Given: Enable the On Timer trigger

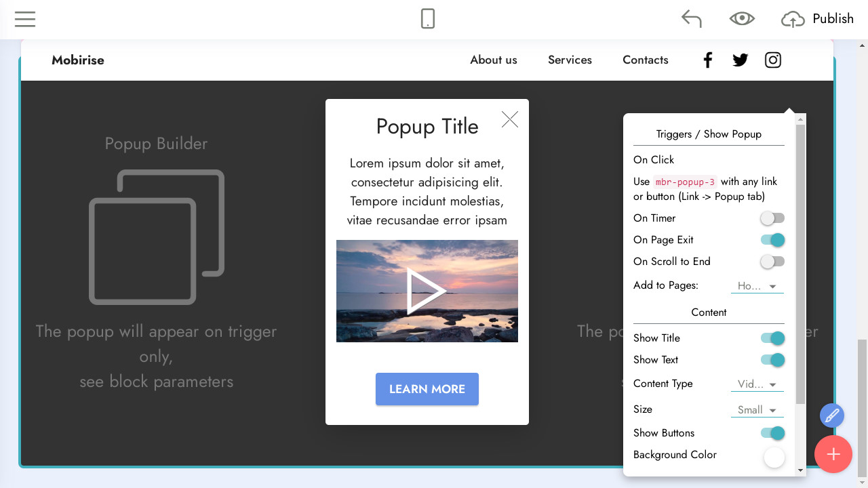Looking at the screenshot, I should tap(772, 218).
